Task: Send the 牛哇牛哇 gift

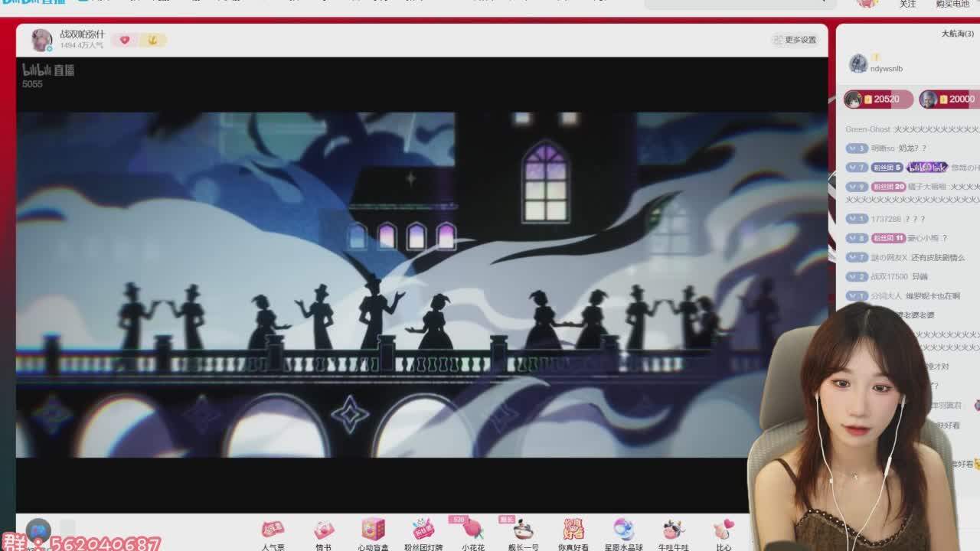Action: tap(673, 535)
